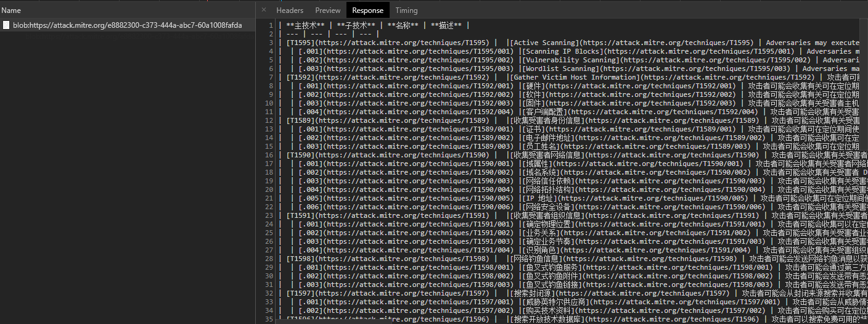Click the [搜索封闭源] text

531,293
